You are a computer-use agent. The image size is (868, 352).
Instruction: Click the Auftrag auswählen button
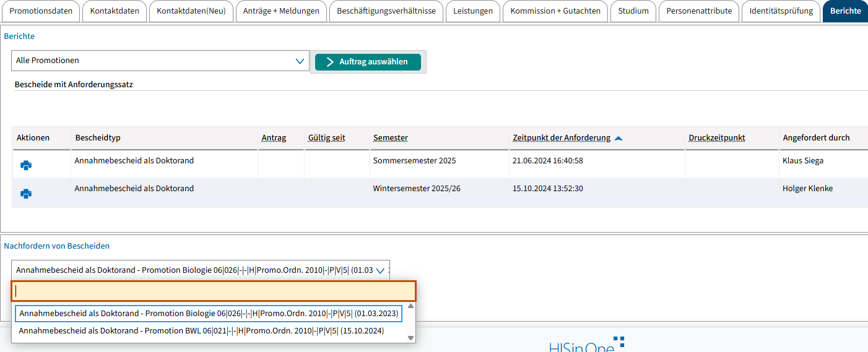(x=368, y=62)
